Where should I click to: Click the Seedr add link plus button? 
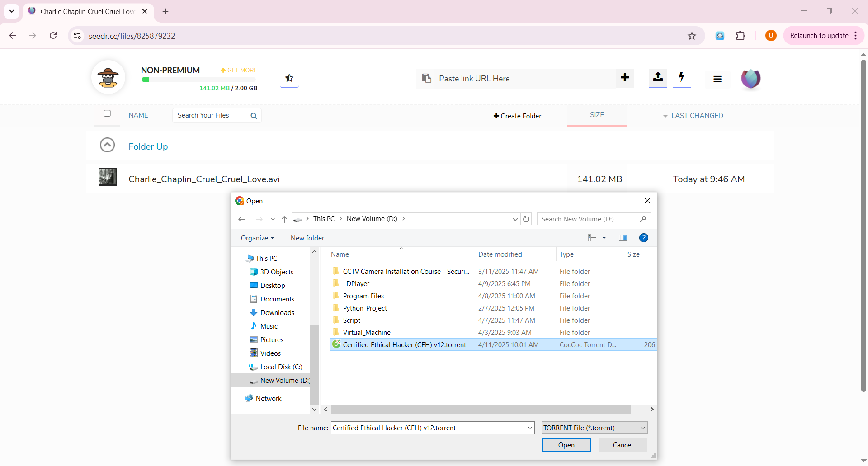625,78
